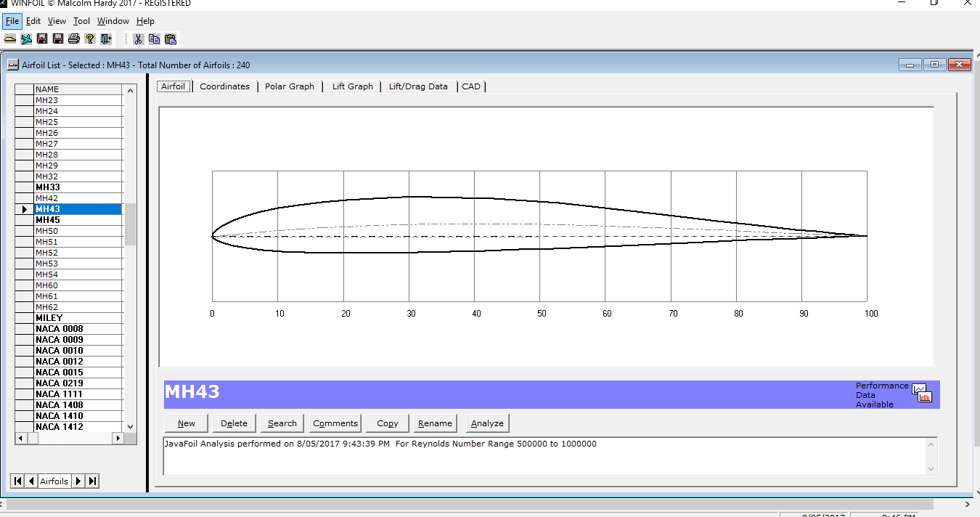Select NACA 0015 in airfoil list
This screenshot has height=517, width=980.
click(x=78, y=373)
